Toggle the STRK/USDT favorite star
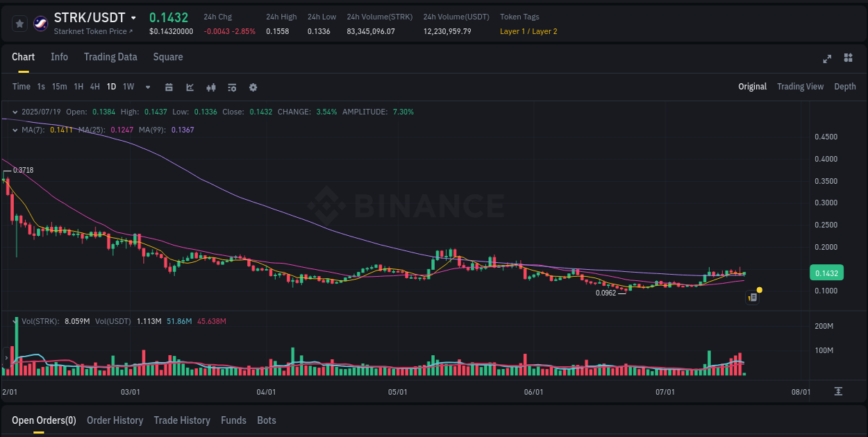The width and height of the screenshot is (868, 437). click(x=19, y=23)
